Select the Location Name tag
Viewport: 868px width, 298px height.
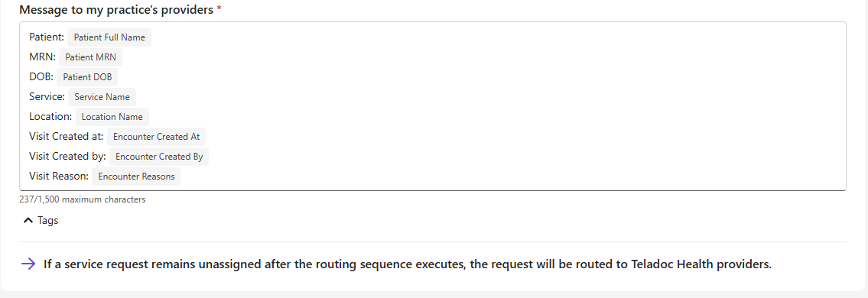pyautogui.click(x=112, y=117)
